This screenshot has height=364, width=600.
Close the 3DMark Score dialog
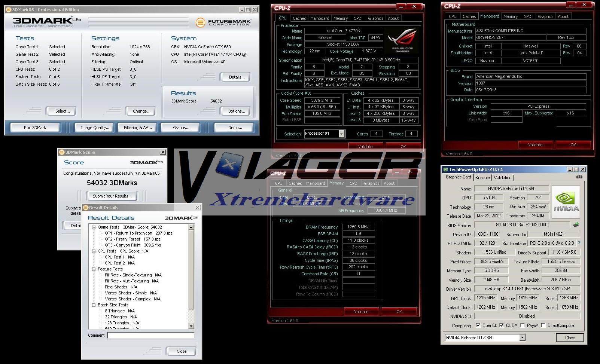pos(163,152)
